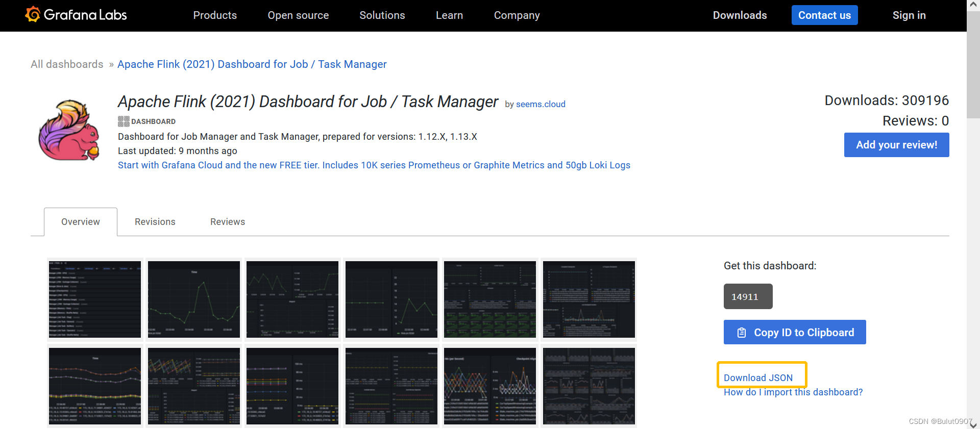The height and width of the screenshot is (429, 980).
Task: Switch to the Reviews tab
Action: coord(228,222)
